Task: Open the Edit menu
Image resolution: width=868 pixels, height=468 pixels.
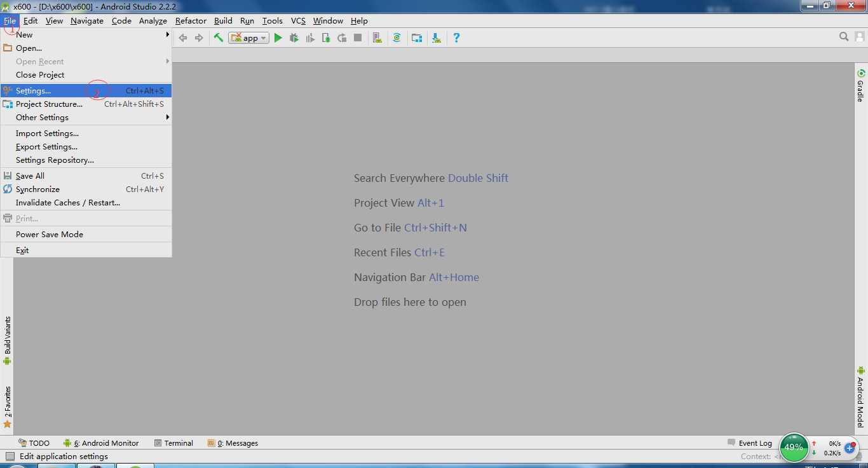Action: 31,20
